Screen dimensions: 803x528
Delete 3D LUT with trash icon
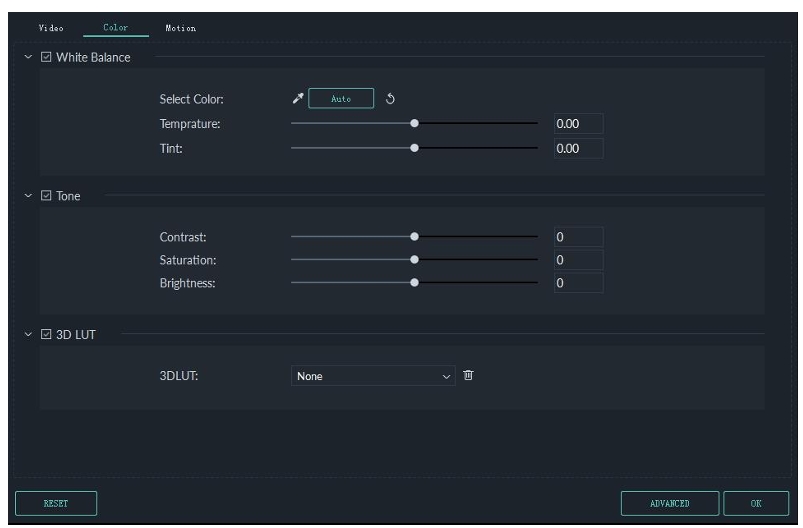(468, 375)
